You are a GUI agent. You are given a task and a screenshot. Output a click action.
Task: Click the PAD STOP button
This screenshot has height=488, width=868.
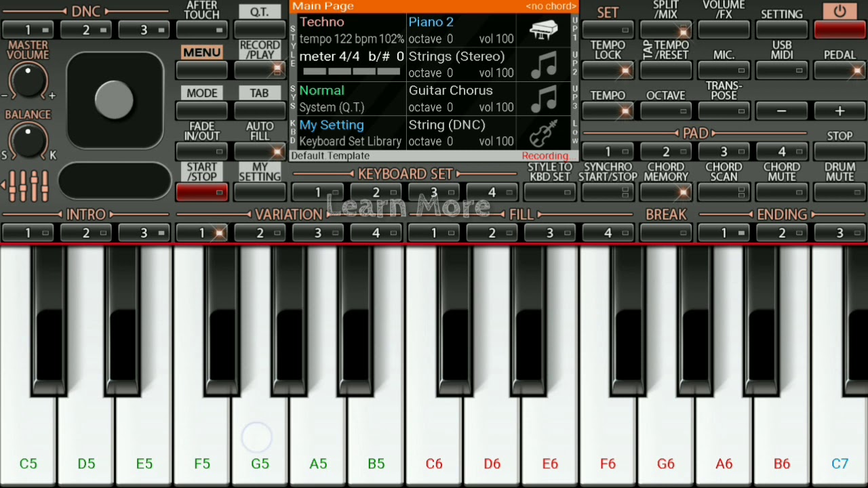tap(840, 151)
